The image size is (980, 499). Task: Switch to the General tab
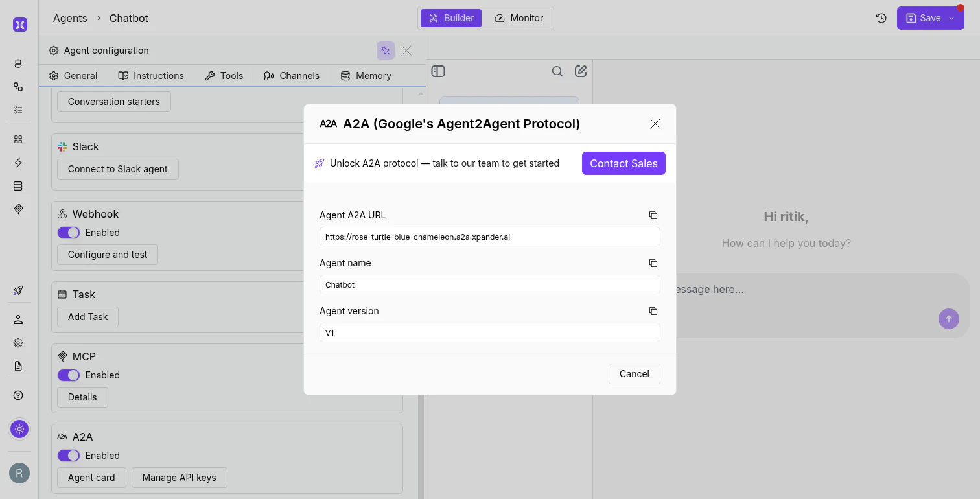[x=73, y=76]
